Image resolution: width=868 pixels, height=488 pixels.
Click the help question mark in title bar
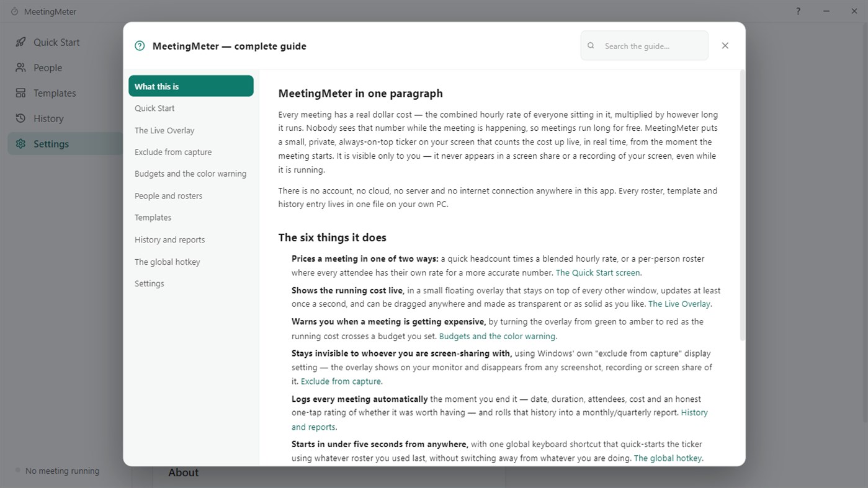(799, 11)
